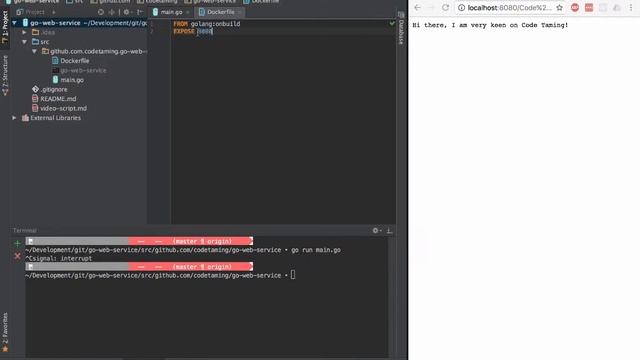
Task: Click the video-script.md markdown file icon
Action: pyautogui.click(x=35, y=109)
